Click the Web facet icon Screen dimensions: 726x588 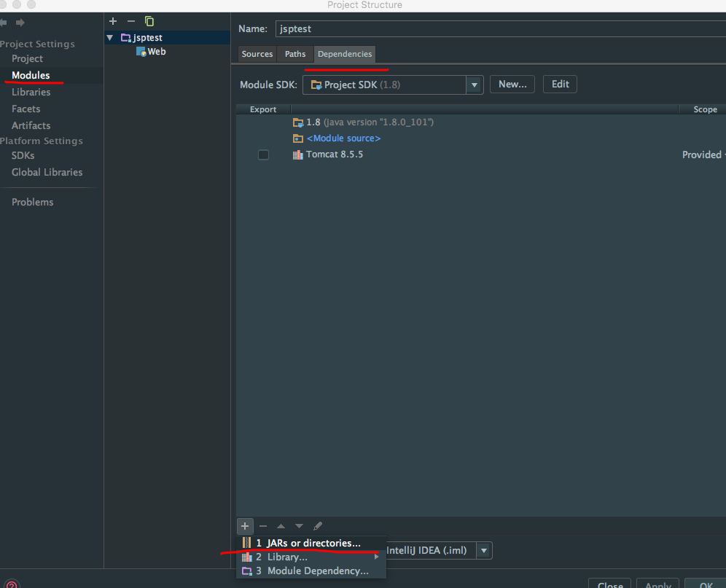(141, 52)
